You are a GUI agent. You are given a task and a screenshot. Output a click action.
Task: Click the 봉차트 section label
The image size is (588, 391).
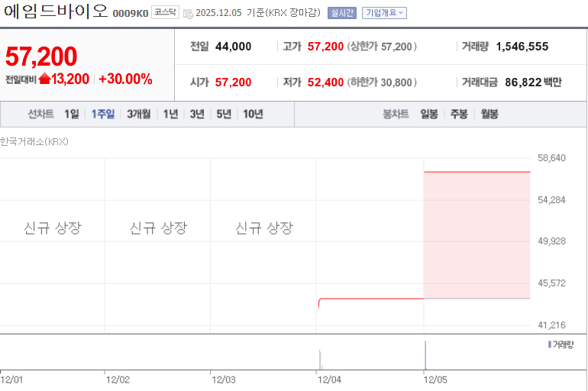(x=396, y=114)
